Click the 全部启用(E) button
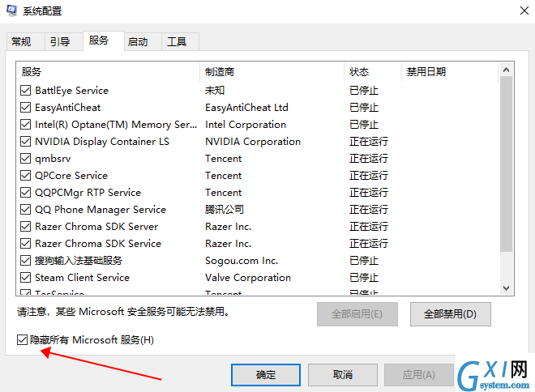The width and height of the screenshot is (535, 392). coord(357,314)
